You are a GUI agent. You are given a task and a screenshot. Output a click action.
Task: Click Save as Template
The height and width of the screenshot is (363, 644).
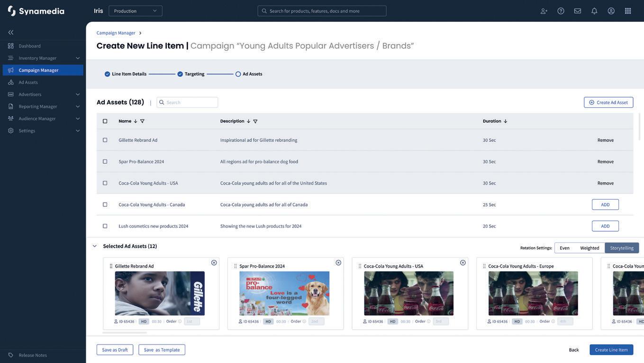(x=162, y=350)
